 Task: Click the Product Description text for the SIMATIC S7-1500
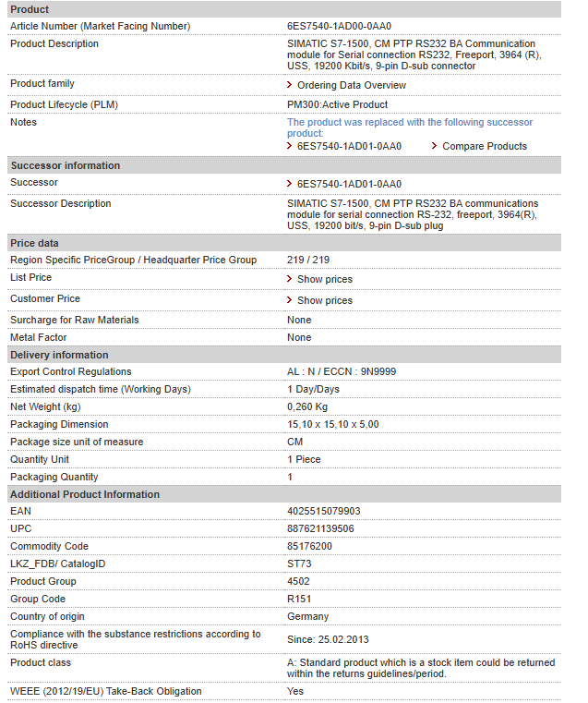[x=414, y=55]
